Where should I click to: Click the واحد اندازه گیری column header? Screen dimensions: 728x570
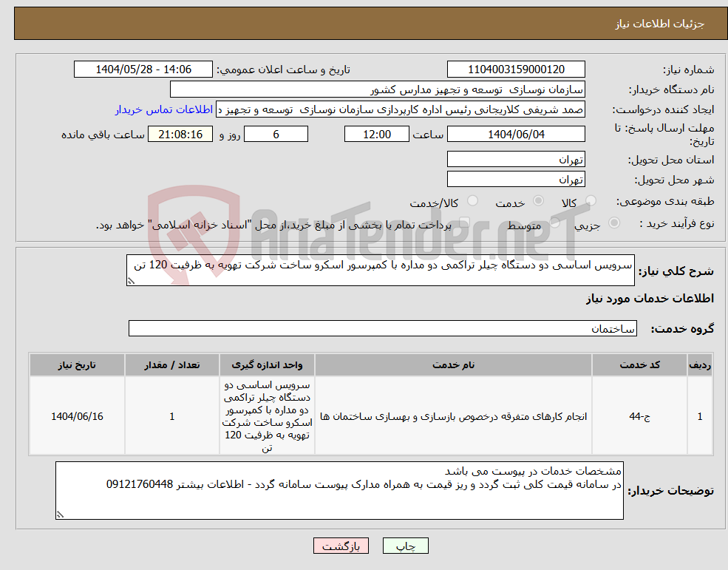267,365
